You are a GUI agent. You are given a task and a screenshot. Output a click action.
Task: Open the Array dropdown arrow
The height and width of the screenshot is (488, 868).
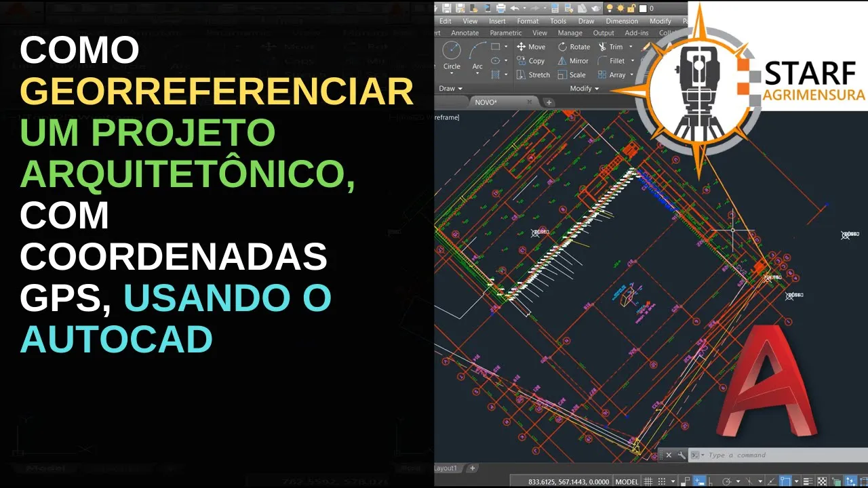[x=631, y=75]
